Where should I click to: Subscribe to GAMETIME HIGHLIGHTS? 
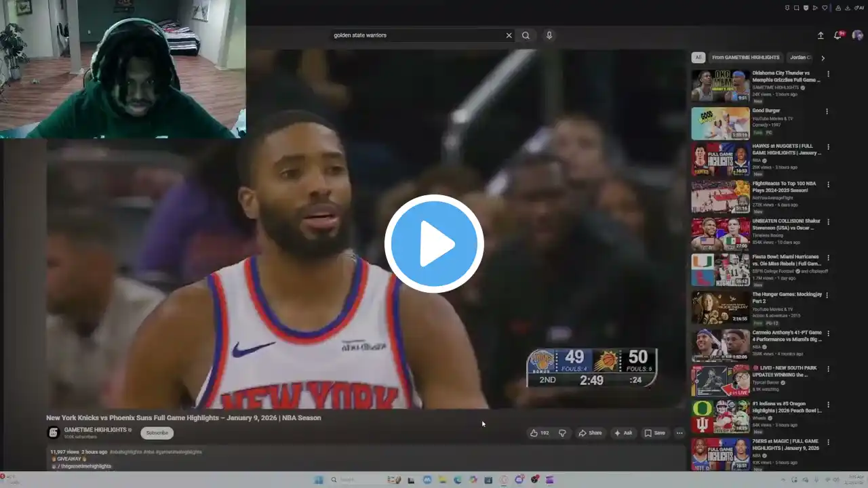pos(157,433)
